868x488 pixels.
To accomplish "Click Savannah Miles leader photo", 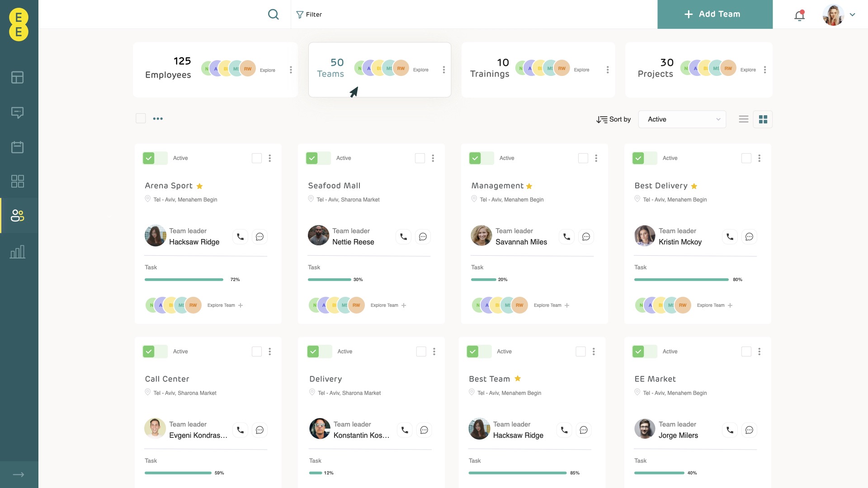I will coord(481,235).
